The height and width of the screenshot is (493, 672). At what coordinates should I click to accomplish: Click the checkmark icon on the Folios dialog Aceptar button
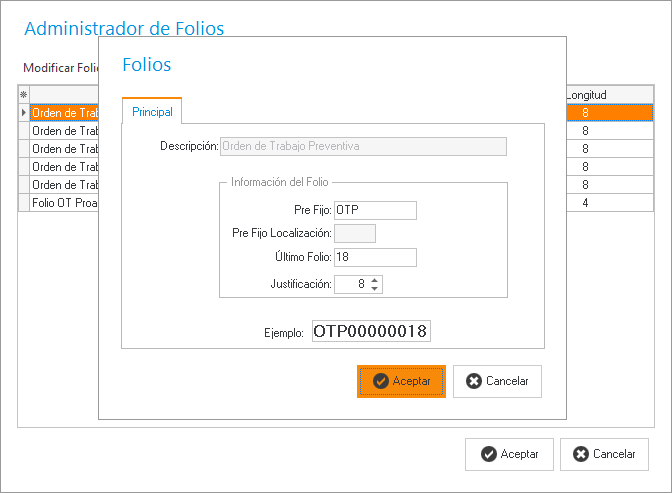(380, 381)
